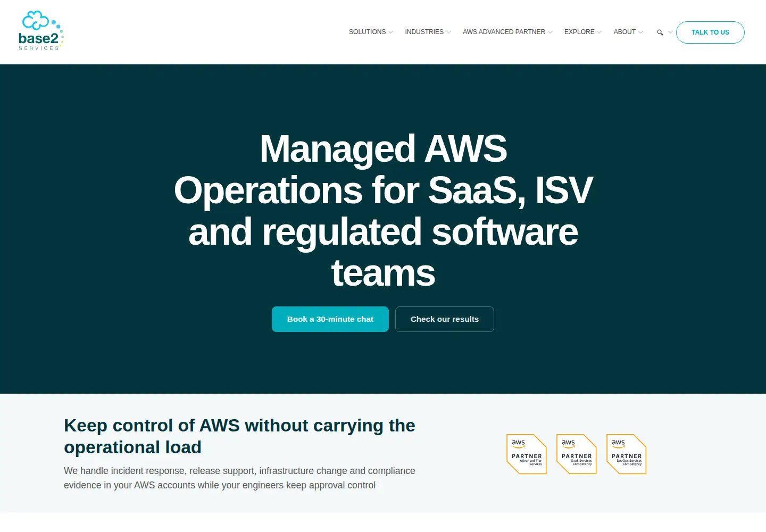Open the Explore menu
The image size is (766, 532).
pyautogui.click(x=579, y=32)
